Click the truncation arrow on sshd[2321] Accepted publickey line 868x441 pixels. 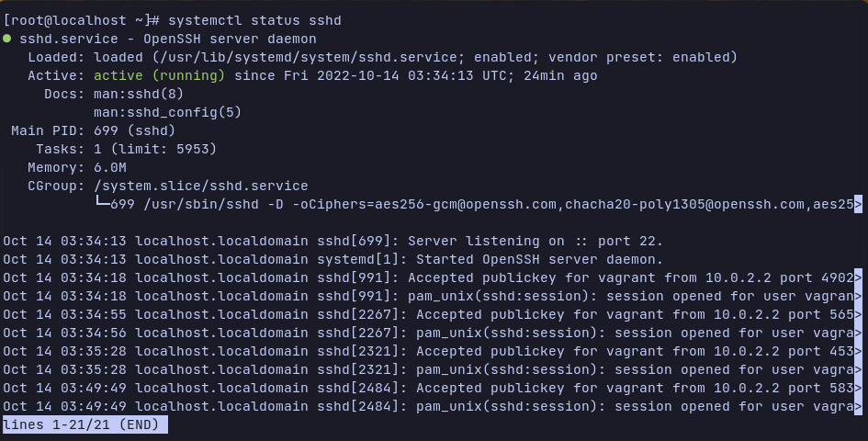(858, 351)
